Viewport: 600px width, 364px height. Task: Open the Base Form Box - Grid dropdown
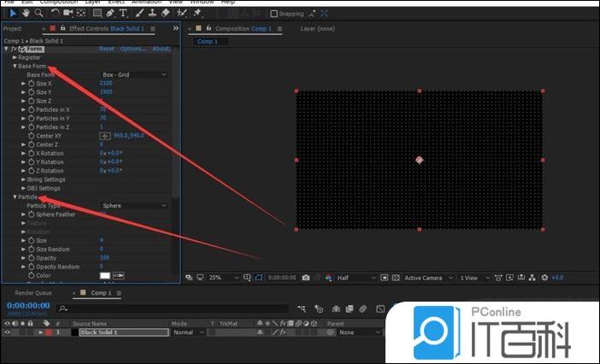(x=134, y=75)
